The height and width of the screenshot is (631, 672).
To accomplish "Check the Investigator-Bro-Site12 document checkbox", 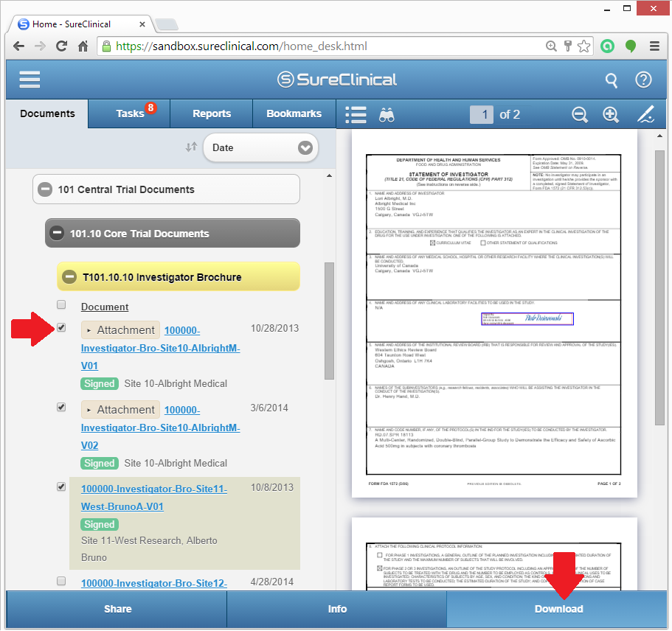I will pos(61,581).
